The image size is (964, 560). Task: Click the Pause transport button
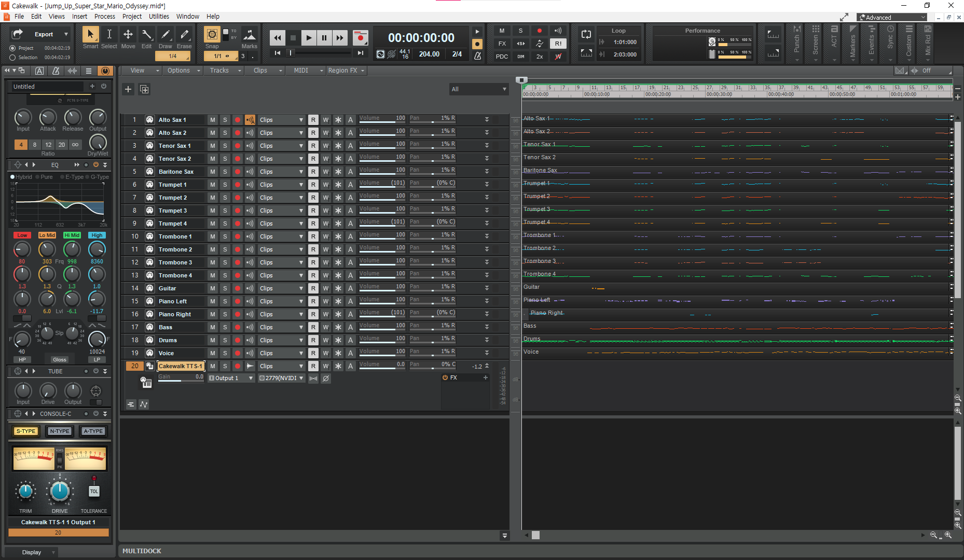point(324,37)
